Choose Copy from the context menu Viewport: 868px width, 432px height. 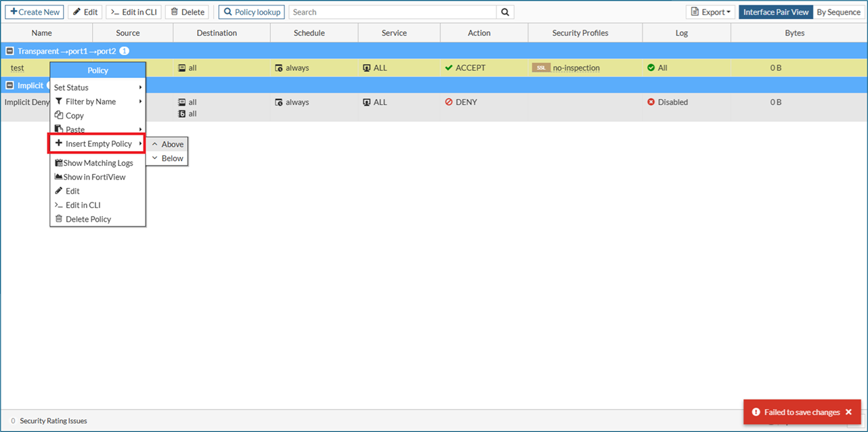click(x=98, y=116)
